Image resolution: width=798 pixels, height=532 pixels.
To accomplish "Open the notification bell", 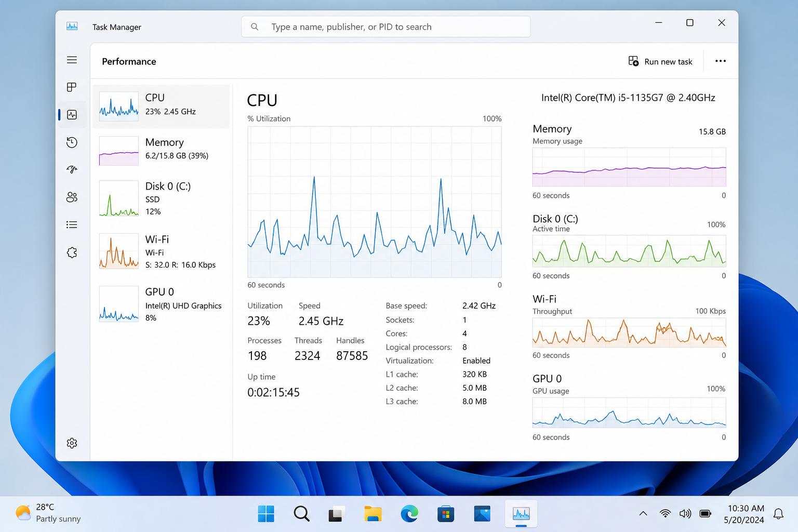I will tap(778, 514).
